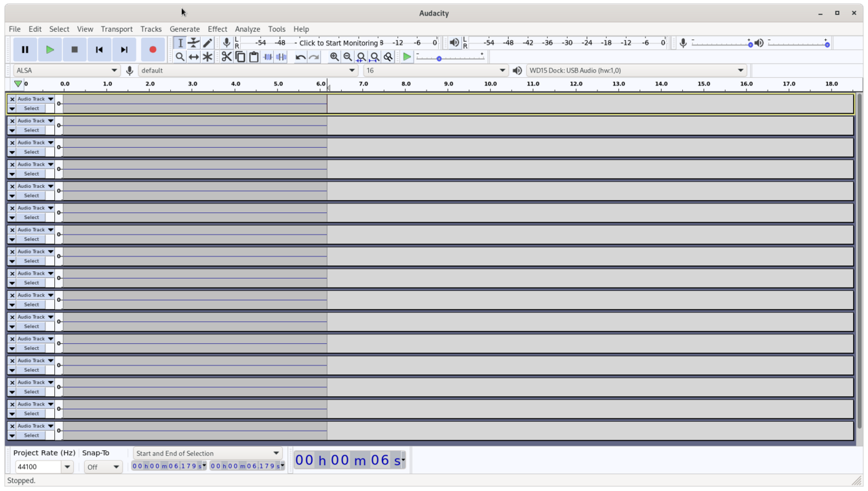Click the Cut scissors icon

point(226,57)
